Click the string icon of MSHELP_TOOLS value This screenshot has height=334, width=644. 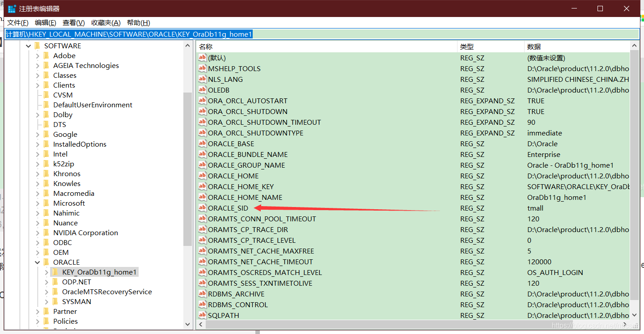(x=203, y=68)
